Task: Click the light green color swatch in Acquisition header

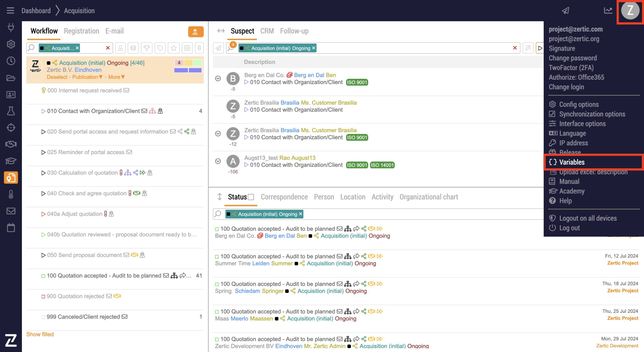Action: (x=197, y=63)
